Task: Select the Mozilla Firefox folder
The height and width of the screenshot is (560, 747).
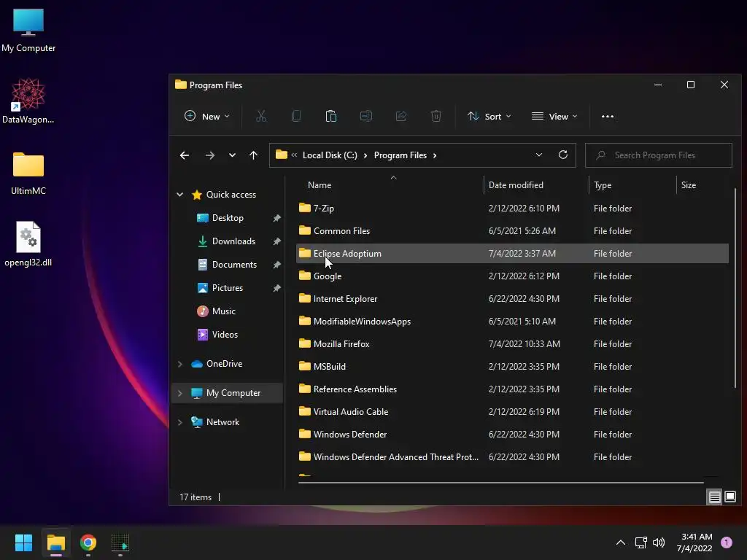Action: pos(512,344)
